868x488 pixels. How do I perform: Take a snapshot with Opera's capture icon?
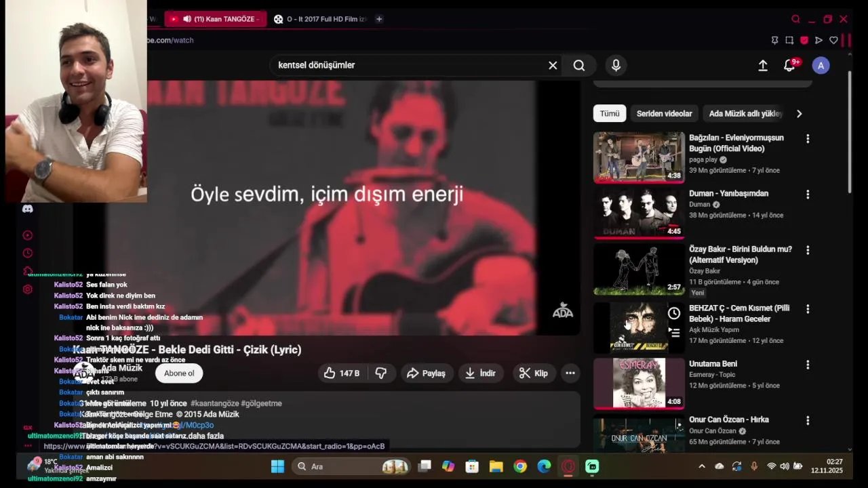tap(789, 40)
